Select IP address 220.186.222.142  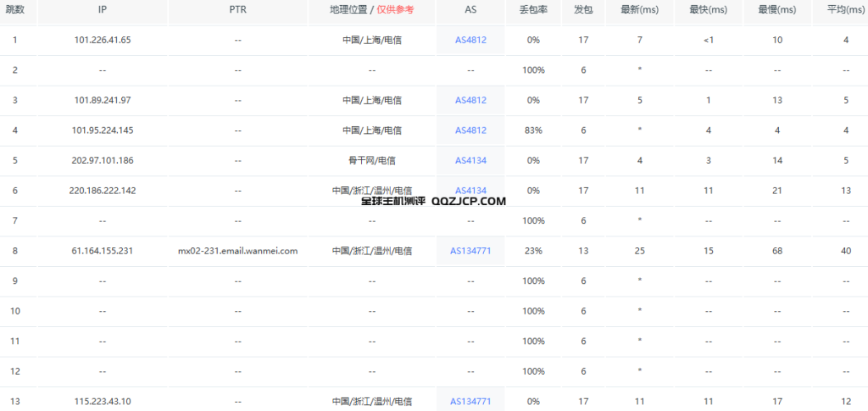coord(103,191)
